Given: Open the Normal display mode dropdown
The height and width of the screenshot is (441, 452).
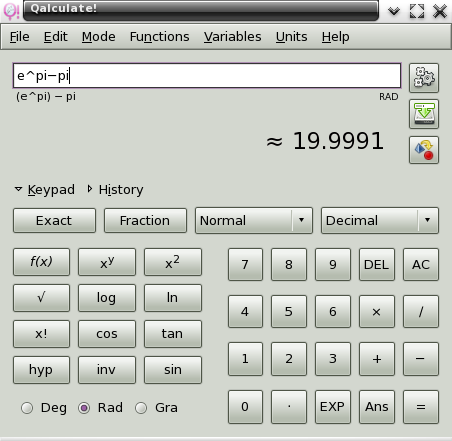Looking at the screenshot, I should pos(254,220).
